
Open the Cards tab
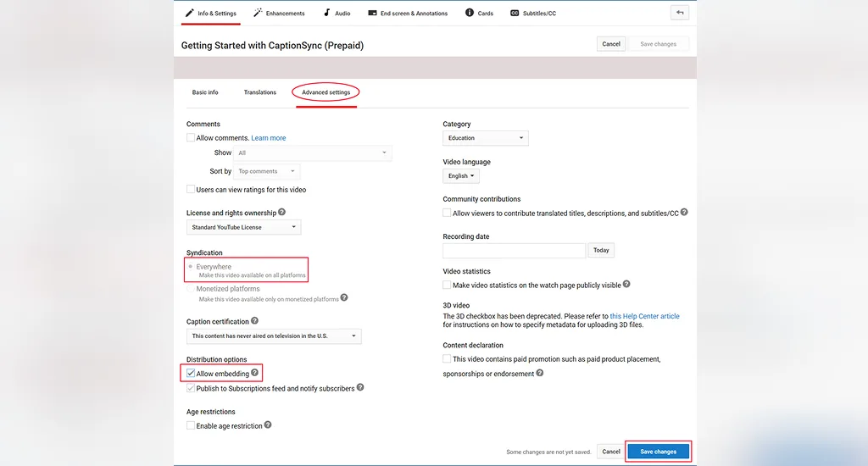(x=480, y=14)
